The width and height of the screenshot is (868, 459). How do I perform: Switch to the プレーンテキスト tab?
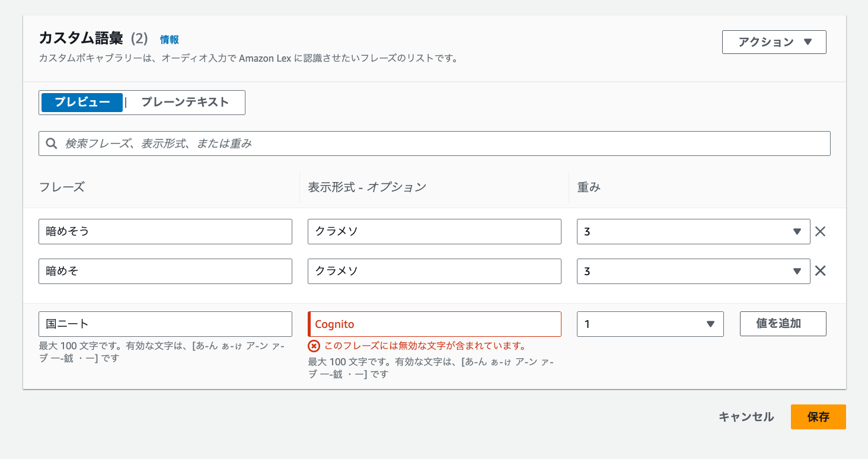coord(185,102)
